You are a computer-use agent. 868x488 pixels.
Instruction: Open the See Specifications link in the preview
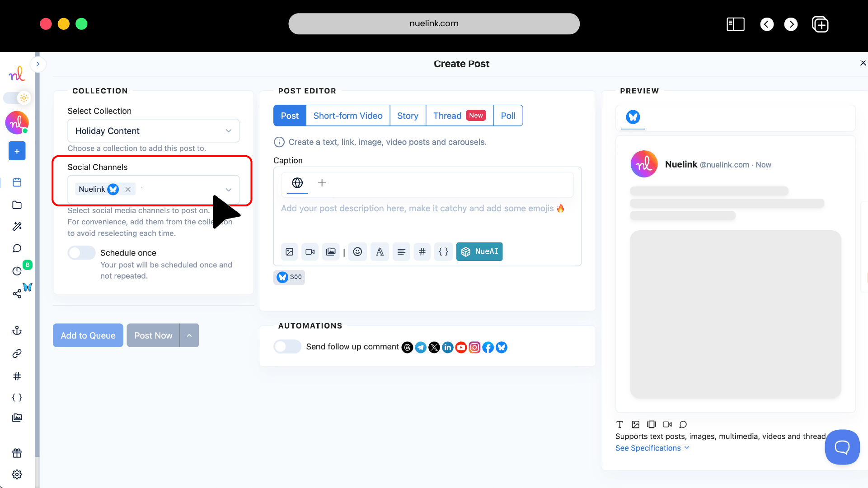click(x=648, y=448)
